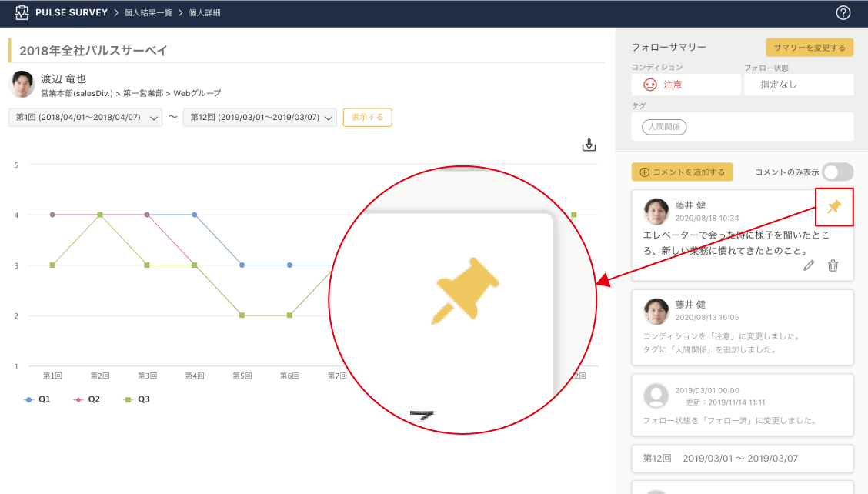Download the chart using the download icon
Image resolution: width=868 pixels, height=494 pixels.
[x=589, y=145]
